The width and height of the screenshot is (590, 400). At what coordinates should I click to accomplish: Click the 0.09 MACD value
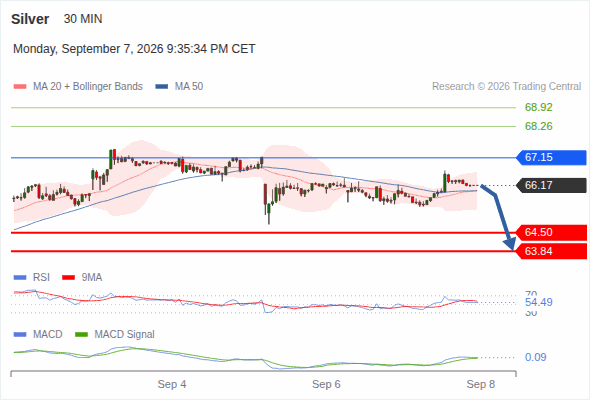535,357
